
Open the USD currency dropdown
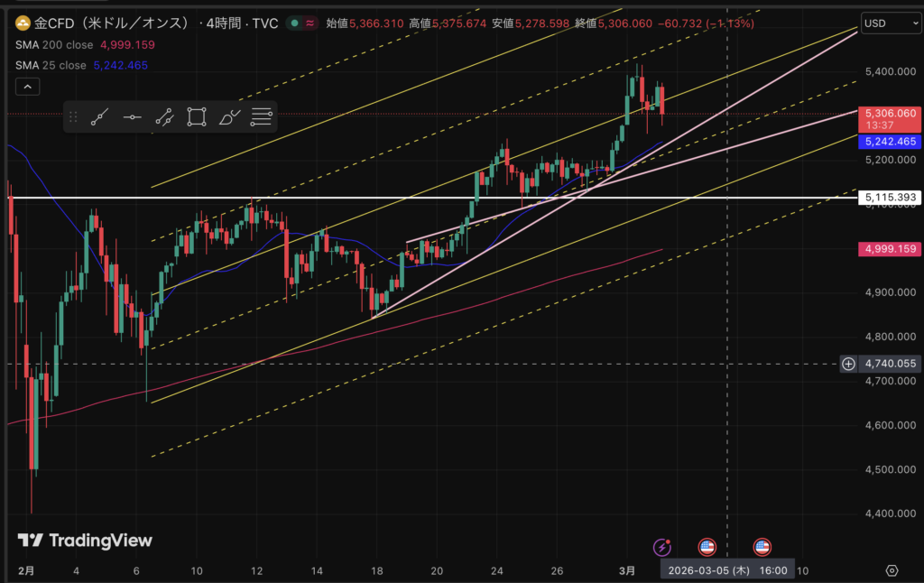(x=884, y=23)
